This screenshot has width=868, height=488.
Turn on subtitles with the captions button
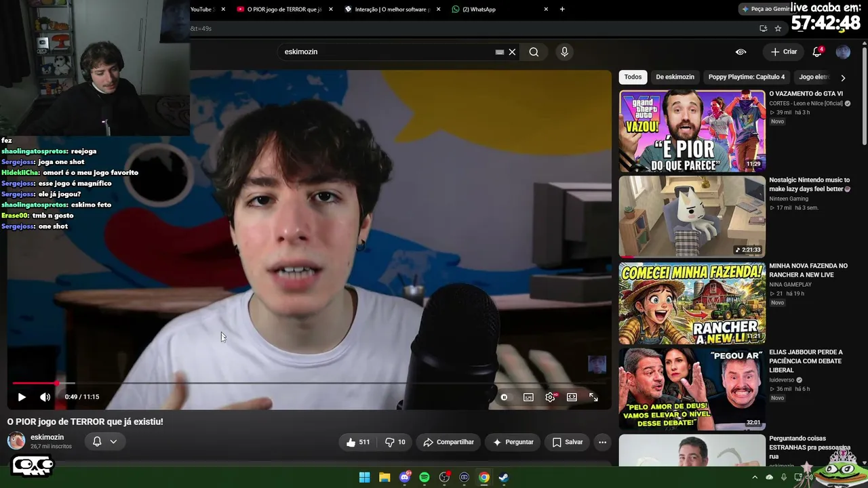(528, 397)
